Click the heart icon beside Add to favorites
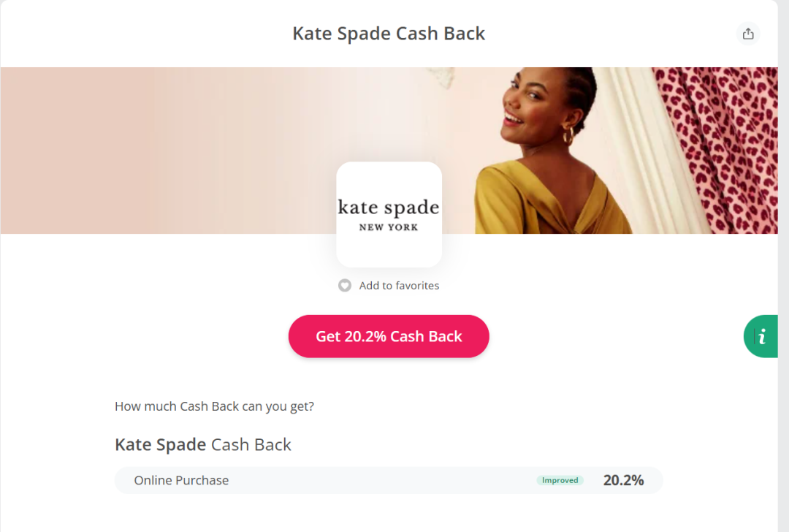 pyautogui.click(x=345, y=286)
